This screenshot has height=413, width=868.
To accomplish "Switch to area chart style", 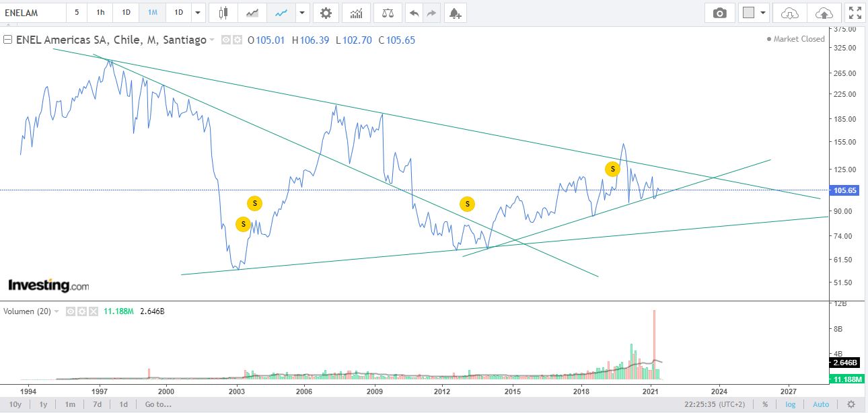I will click(252, 13).
